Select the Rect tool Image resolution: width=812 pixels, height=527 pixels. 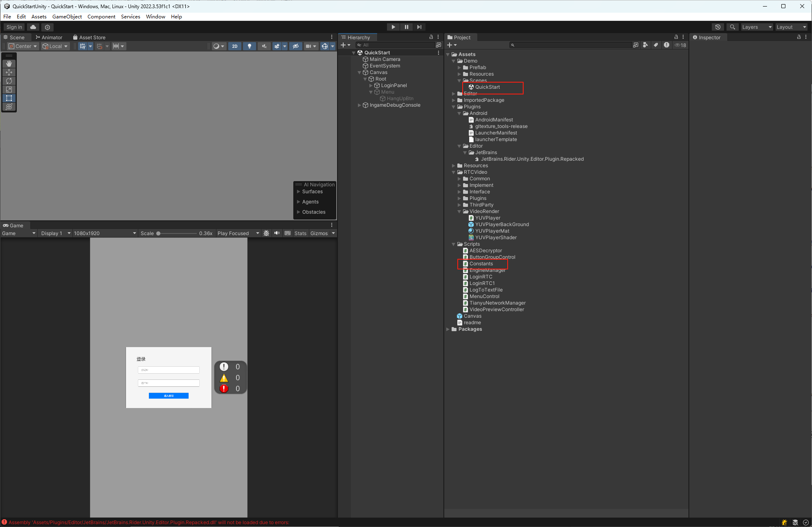pyautogui.click(x=9, y=98)
